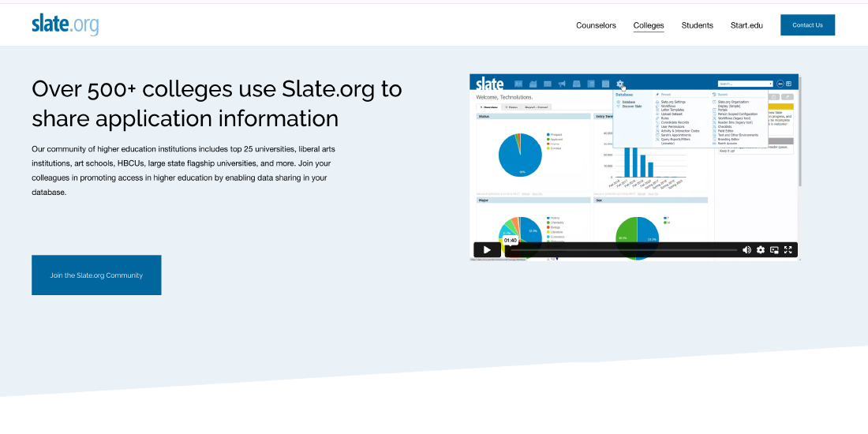Click the Search field in Slate screenshot
Image resolution: width=868 pixels, height=434 pixels.
(742, 84)
